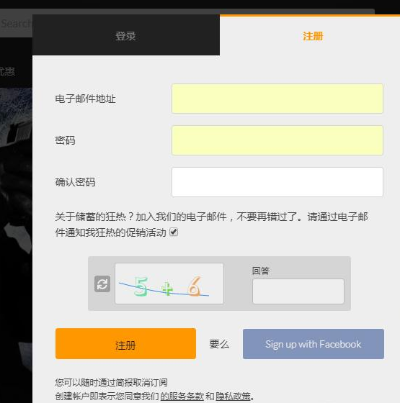Screen dimensions: 400x403
Task: Switch to the 登录 login tab
Action: [x=126, y=35]
